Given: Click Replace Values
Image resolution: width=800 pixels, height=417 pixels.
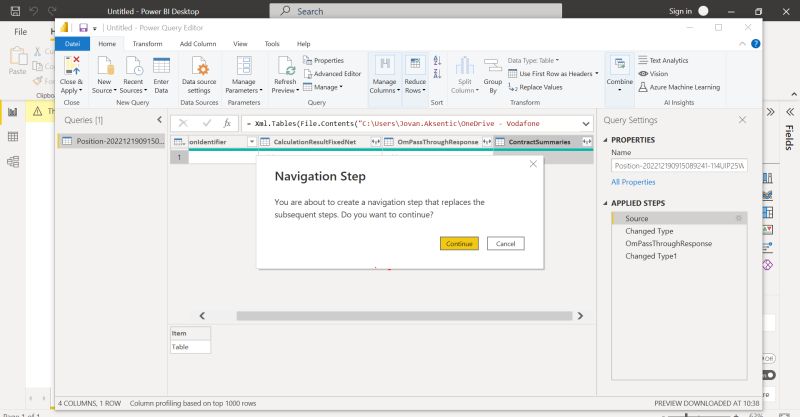Looking at the screenshot, I should [x=535, y=87].
